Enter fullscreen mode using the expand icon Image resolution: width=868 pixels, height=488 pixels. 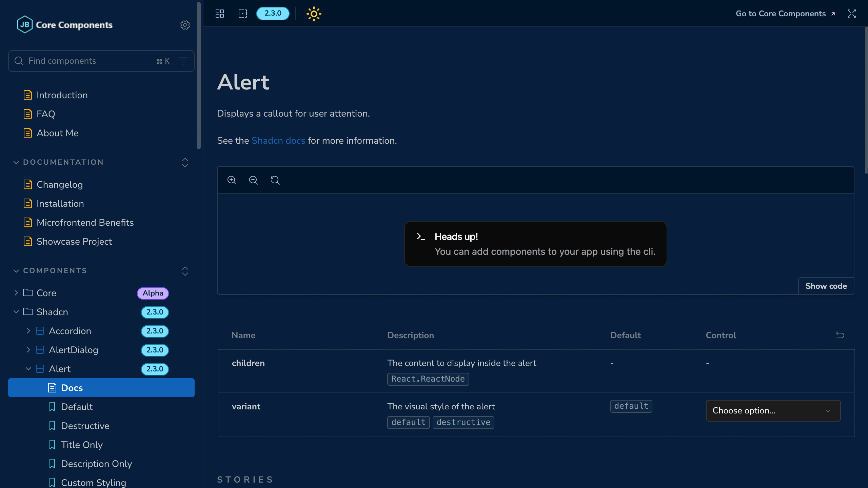[x=852, y=14]
